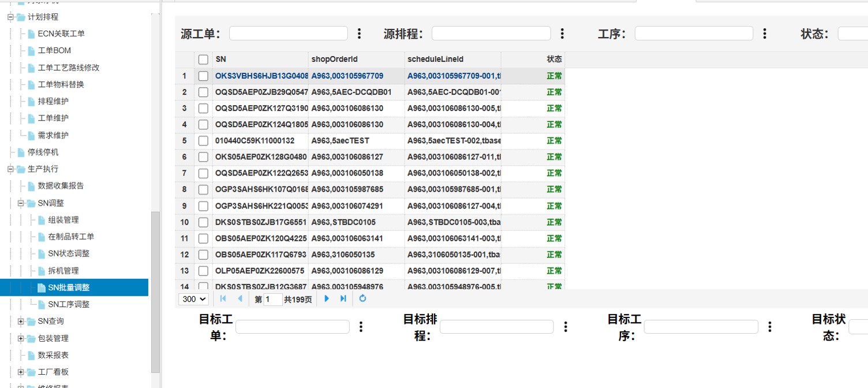Image resolution: width=868 pixels, height=388 pixels.
Task: Open the three-dot picker beside 源工单
Action: [x=360, y=33]
